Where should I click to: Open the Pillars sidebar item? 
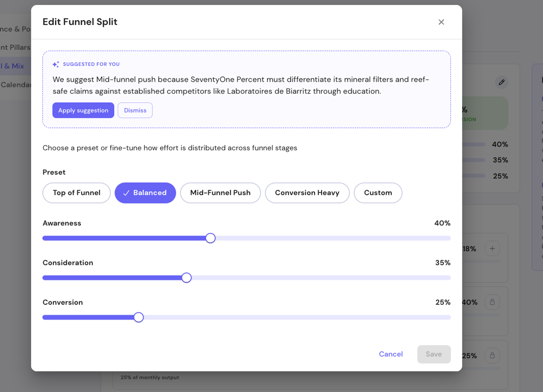[15, 47]
